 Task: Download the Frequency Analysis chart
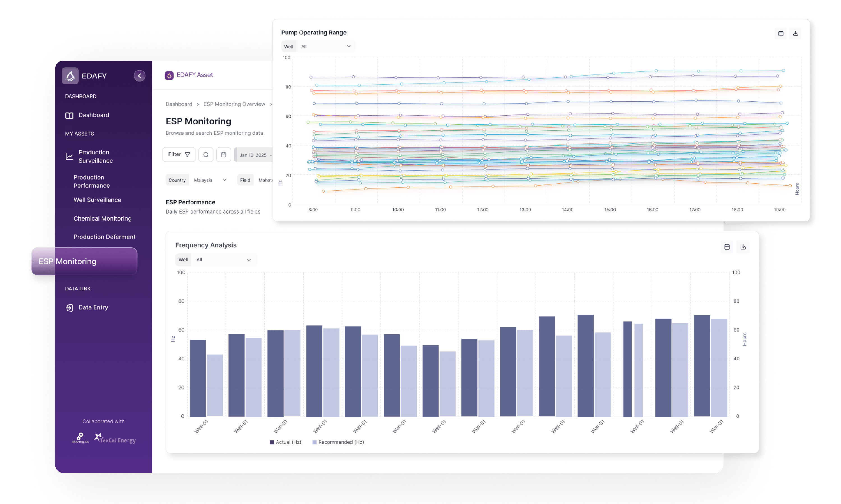(743, 247)
